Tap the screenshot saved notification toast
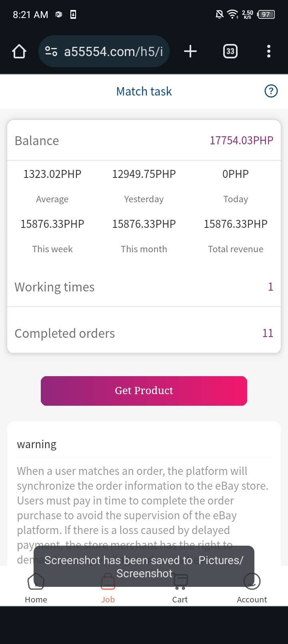Viewport: 288px width, 644px height. click(144, 566)
